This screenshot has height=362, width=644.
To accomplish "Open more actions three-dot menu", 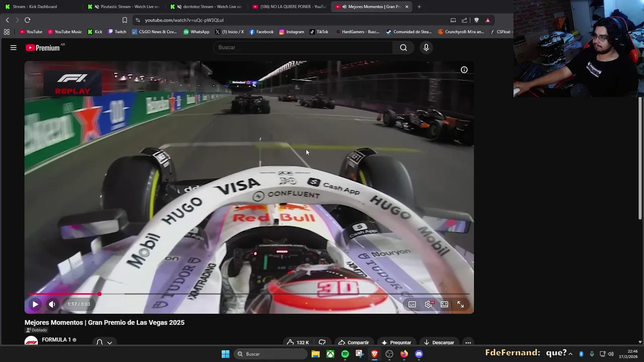I will [x=468, y=342].
